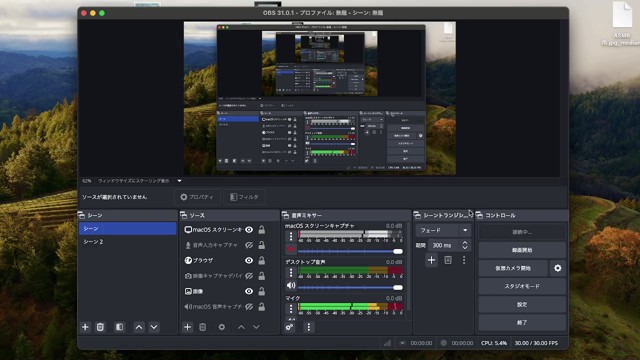Adjust transition duration with the 300 ms stepper arrows
The width and height of the screenshot is (640, 360).
click(x=465, y=245)
